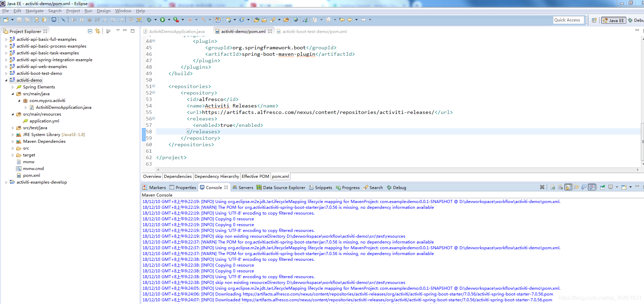Open the Effective POM tab
644x304 pixels.
point(255,176)
